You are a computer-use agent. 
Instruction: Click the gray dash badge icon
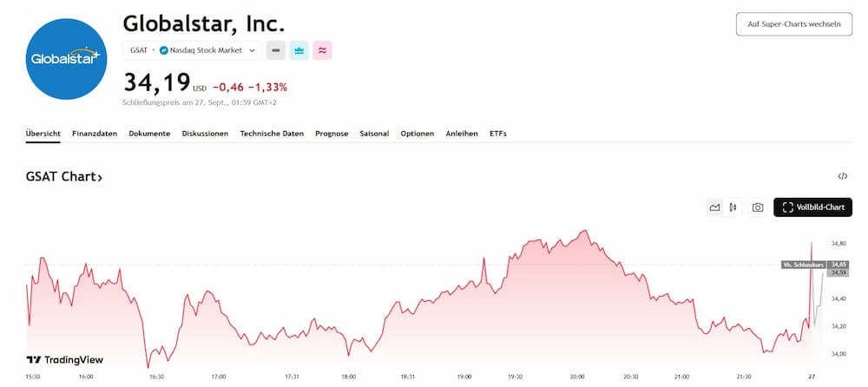[x=275, y=50]
